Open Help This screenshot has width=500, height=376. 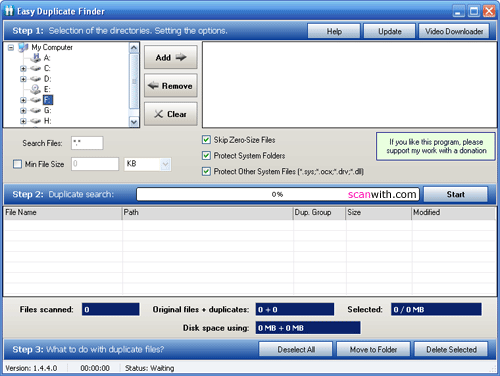(334, 31)
